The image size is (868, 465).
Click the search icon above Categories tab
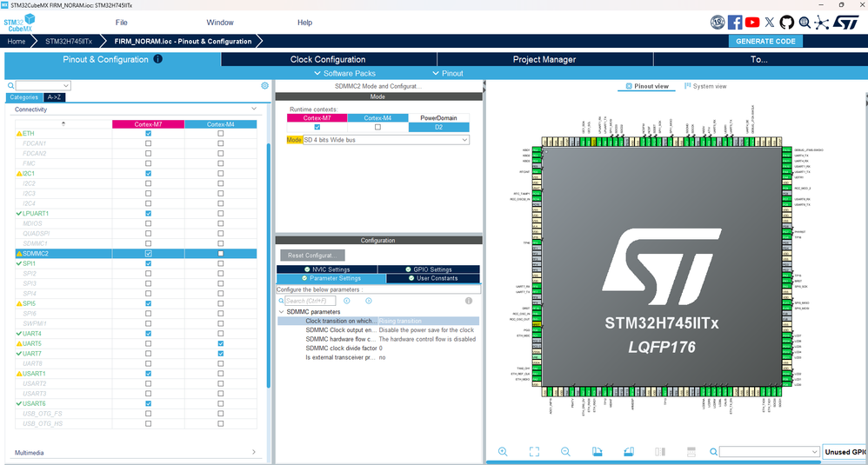pos(10,86)
